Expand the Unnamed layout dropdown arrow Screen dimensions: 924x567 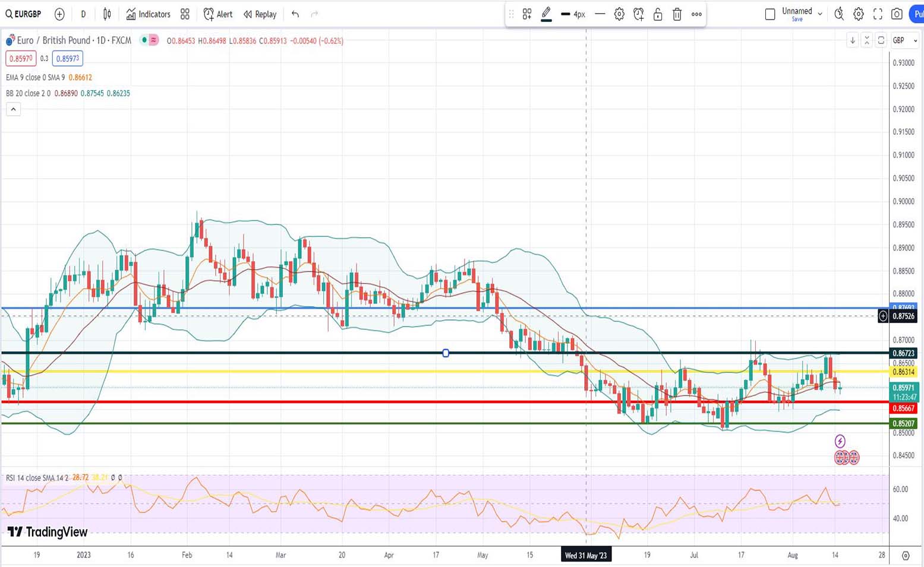820,14
